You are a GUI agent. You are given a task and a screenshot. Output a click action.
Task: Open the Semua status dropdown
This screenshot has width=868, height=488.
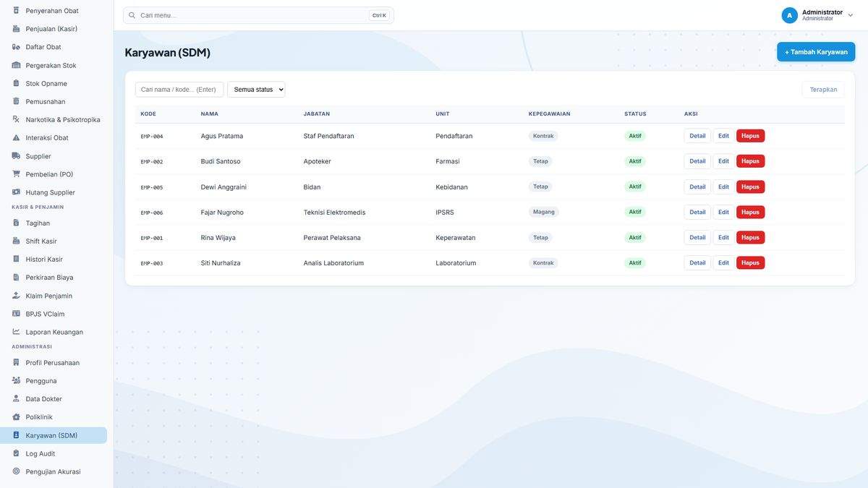click(x=256, y=90)
